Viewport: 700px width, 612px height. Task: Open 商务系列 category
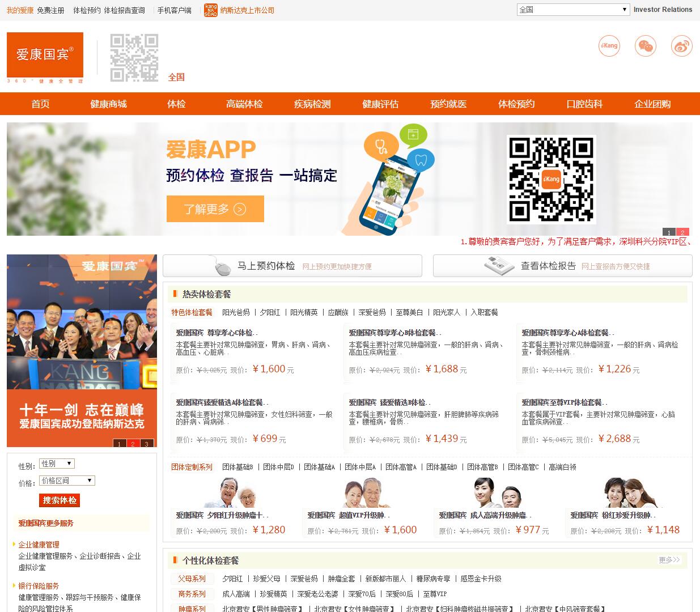coord(192,594)
